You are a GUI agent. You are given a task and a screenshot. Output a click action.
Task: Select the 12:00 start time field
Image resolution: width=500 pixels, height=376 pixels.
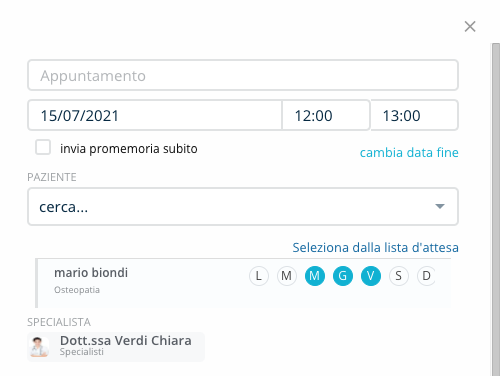[x=326, y=115]
